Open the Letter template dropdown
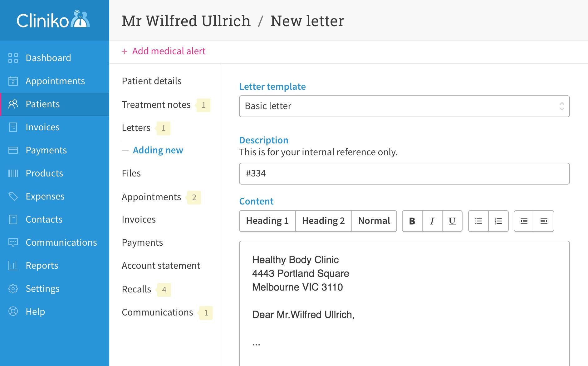The height and width of the screenshot is (366, 588). pos(404,106)
